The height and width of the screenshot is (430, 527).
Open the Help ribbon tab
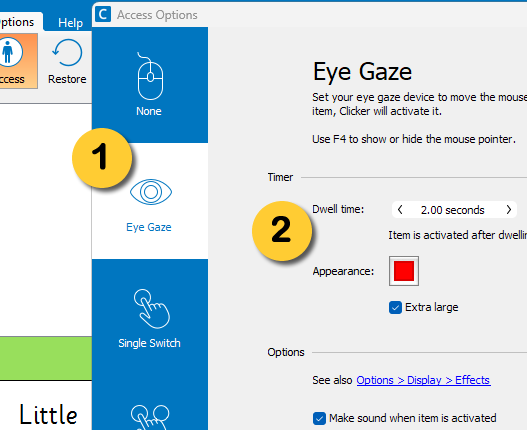point(70,23)
